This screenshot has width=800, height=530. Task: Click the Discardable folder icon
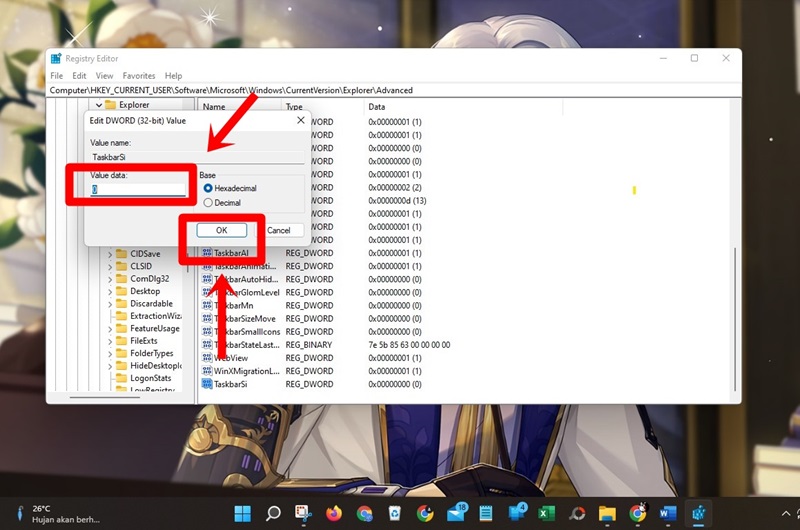click(x=121, y=304)
